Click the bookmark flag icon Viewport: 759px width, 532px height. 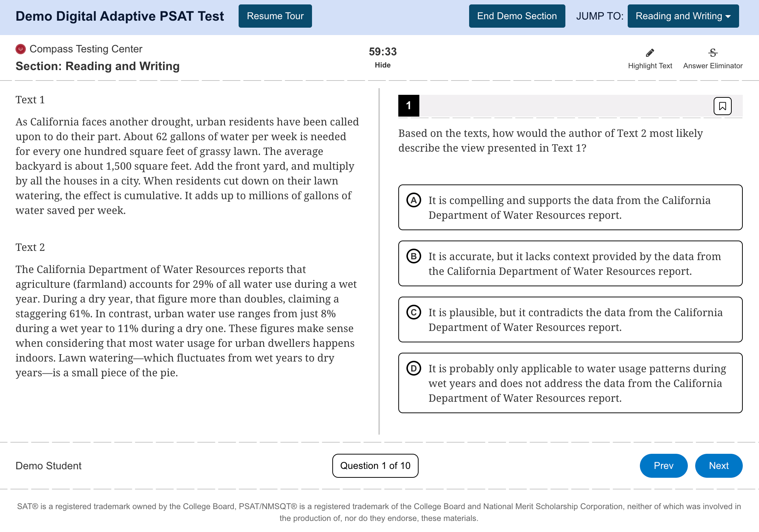(x=722, y=106)
